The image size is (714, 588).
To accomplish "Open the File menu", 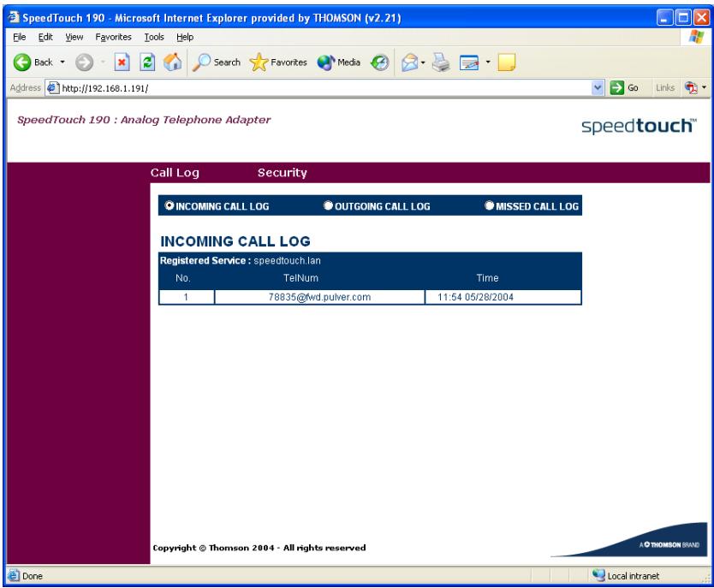I will click(x=19, y=37).
